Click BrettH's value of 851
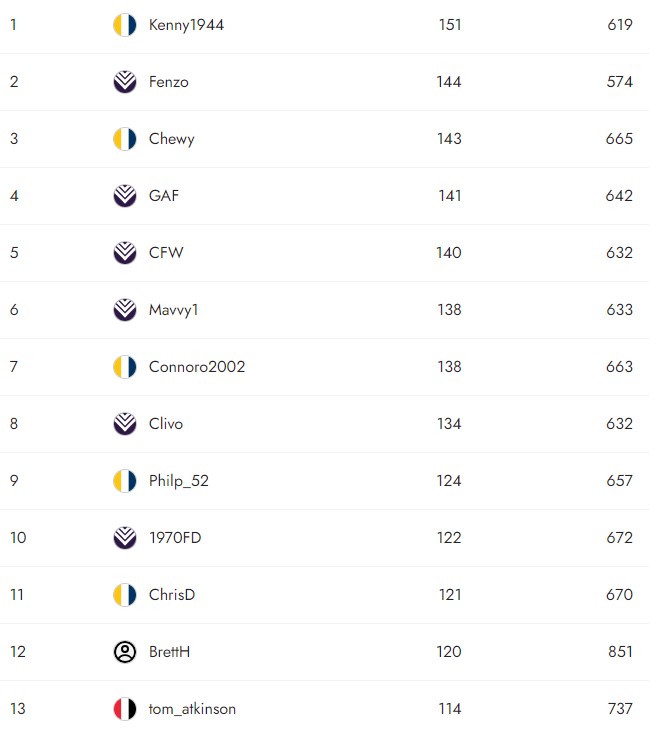The height and width of the screenshot is (730, 665). tap(620, 652)
